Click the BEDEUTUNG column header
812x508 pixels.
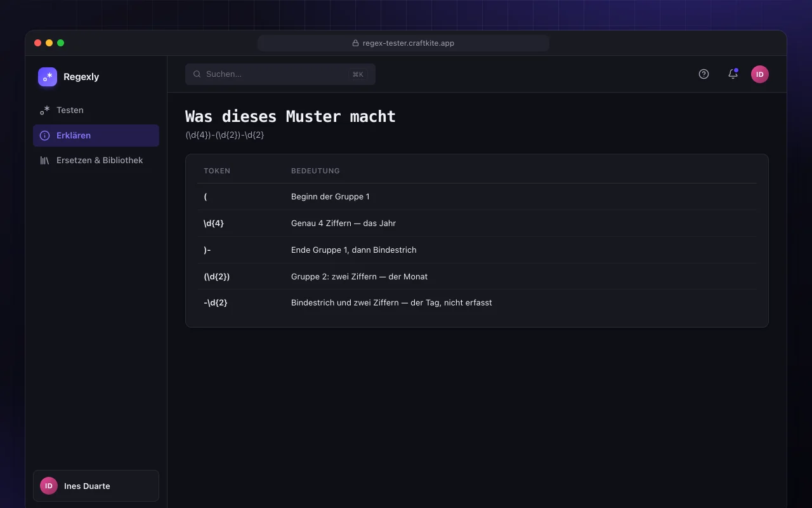(315, 171)
